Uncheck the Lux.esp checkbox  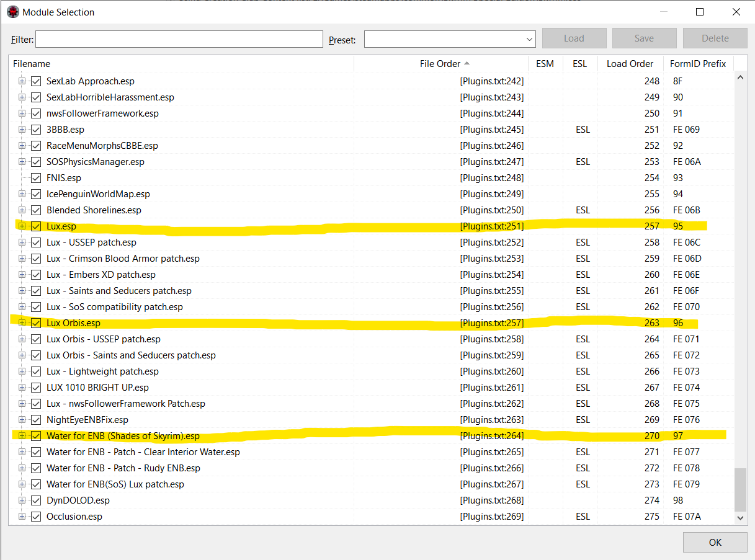pyautogui.click(x=36, y=226)
